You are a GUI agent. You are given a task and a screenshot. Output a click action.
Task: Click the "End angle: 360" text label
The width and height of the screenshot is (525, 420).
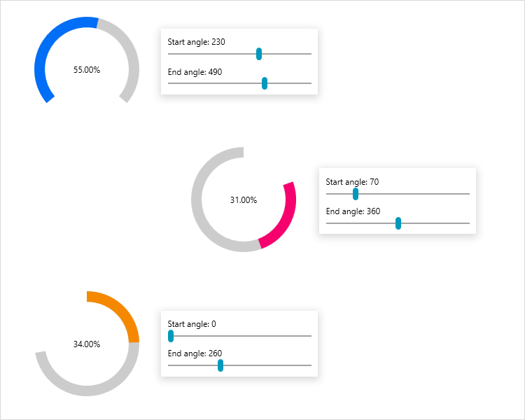click(x=353, y=211)
